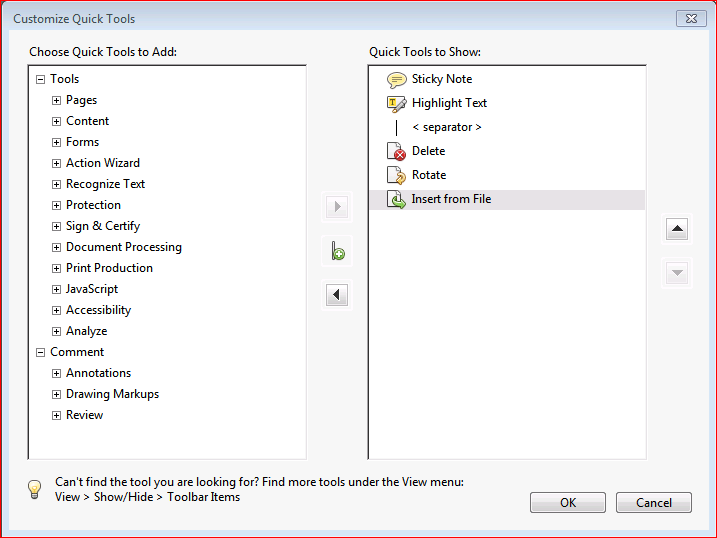The image size is (717, 538).
Task: Select Document Processing in the tools list
Action: (x=124, y=247)
